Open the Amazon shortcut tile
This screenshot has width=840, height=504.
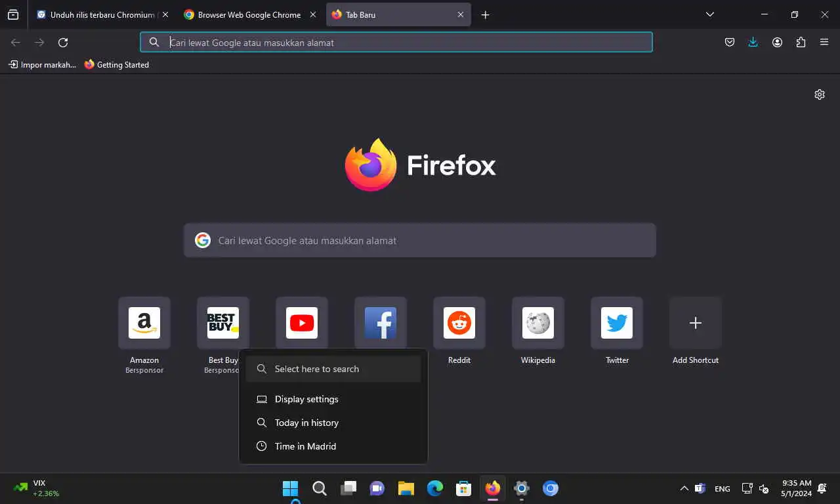click(144, 323)
